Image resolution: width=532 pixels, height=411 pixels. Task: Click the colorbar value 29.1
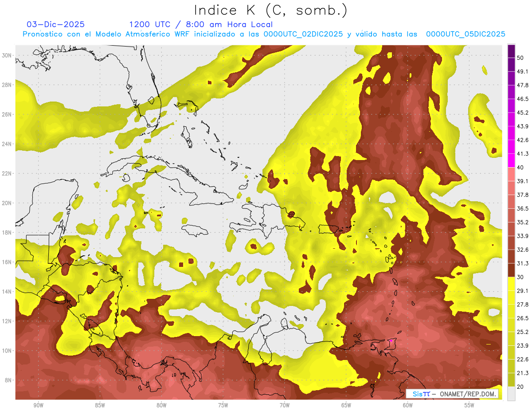523,291
